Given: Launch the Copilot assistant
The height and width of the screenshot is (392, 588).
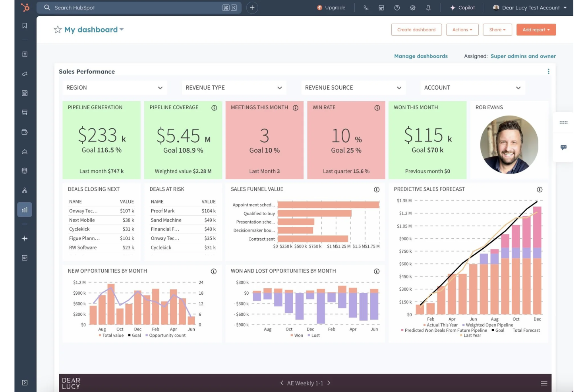Looking at the screenshot, I should tap(462, 8).
